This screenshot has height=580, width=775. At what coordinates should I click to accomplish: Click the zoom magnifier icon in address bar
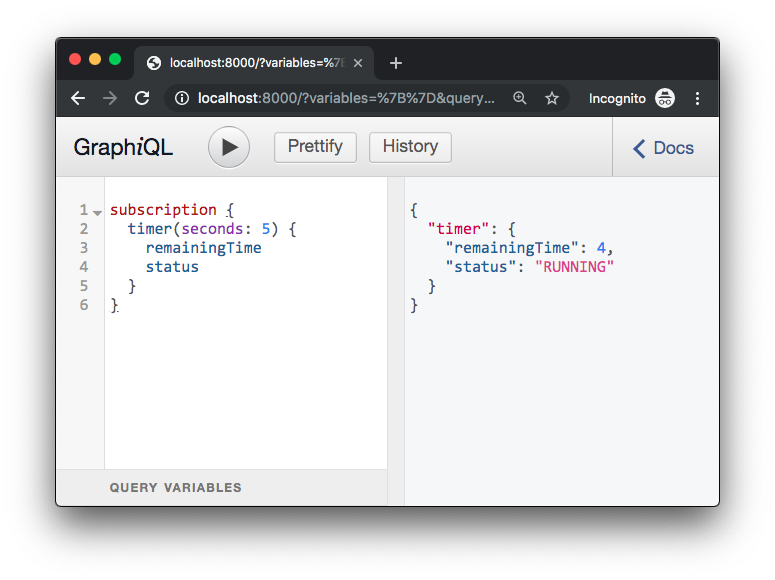[x=520, y=98]
